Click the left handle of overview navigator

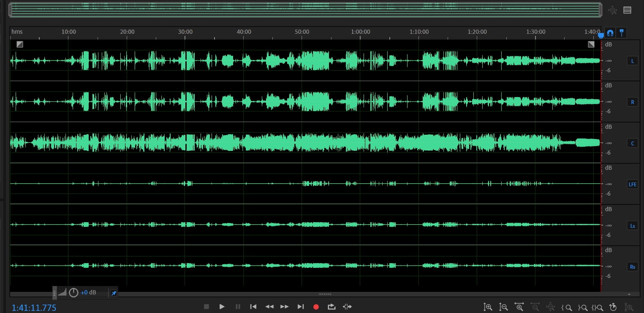click(x=10, y=10)
